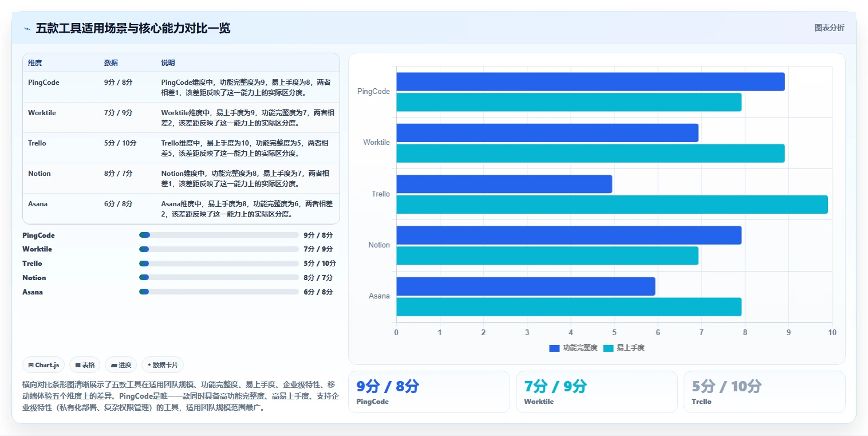The height and width of the screenshot is (436, 868).
Task: Click the Asana row description text
Action: click(x=247, y=209)
